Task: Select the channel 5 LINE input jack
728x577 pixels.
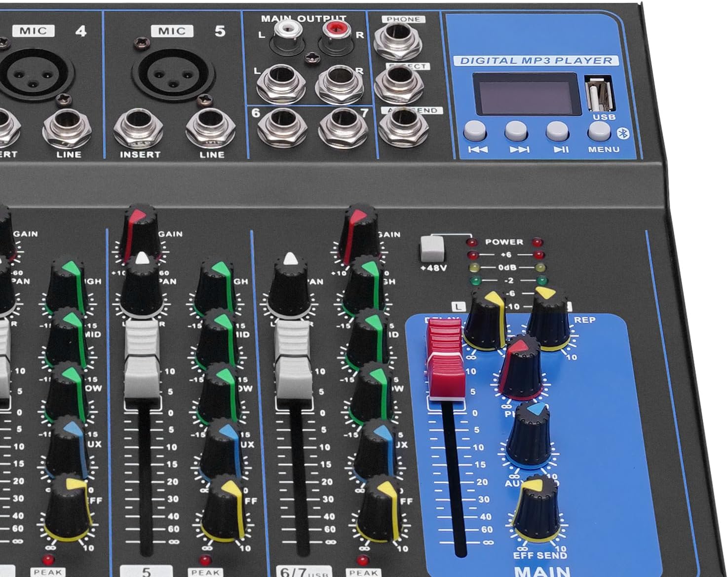Action: pyautogui.click(x=211, y=128)
